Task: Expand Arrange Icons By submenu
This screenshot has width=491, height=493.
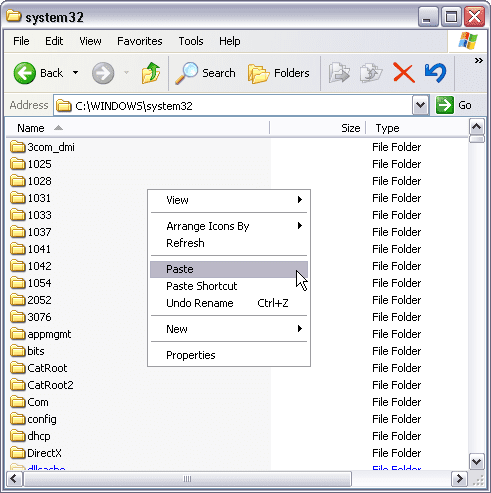Action: pos(300,226)
